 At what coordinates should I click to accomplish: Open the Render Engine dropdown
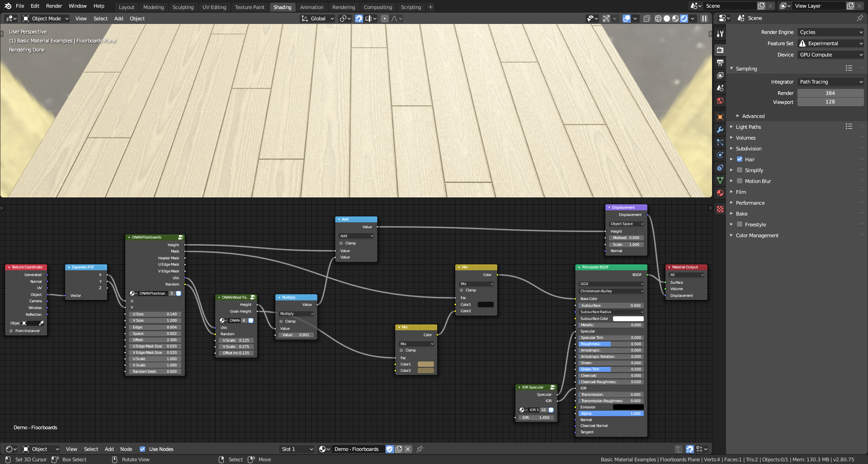click(x=830, y=32)
